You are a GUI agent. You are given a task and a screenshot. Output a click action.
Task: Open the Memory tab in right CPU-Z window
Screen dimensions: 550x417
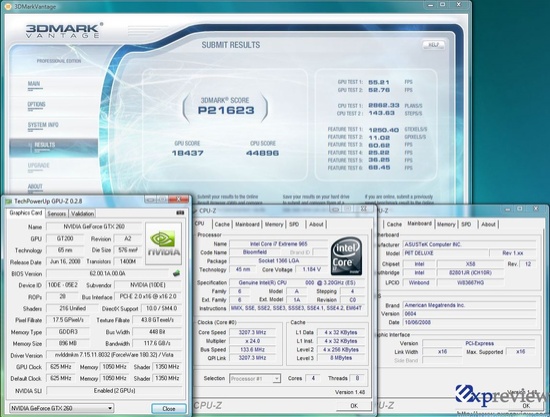click(x=446, y=224)
